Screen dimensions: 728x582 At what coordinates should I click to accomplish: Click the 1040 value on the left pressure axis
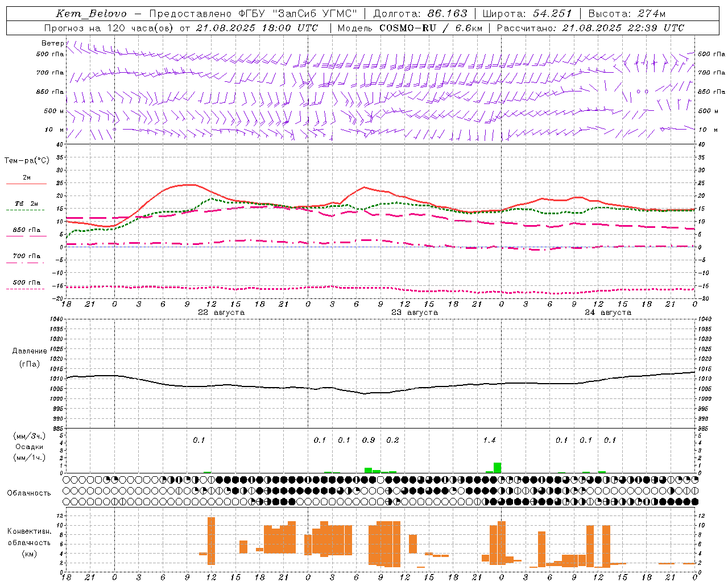(x=57, y=319)
